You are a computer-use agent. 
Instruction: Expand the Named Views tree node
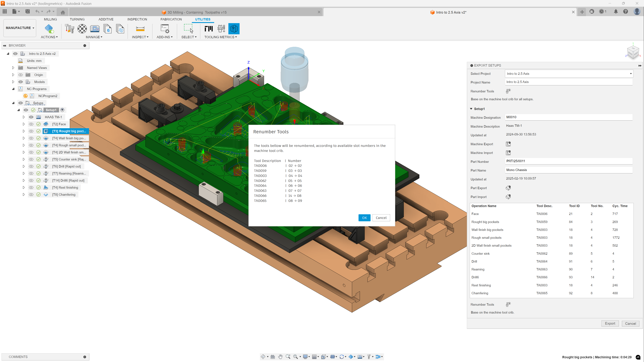pos(13,68)
